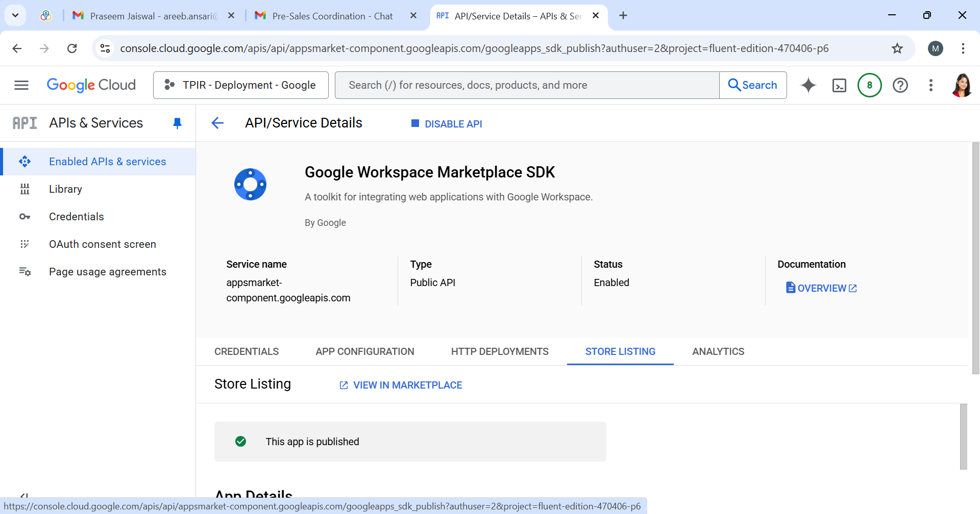The width and height of the screenshot is (980, 514).
Task: Open project picker TPIR - Deployment - Google
Action: (x=241, y=85)
